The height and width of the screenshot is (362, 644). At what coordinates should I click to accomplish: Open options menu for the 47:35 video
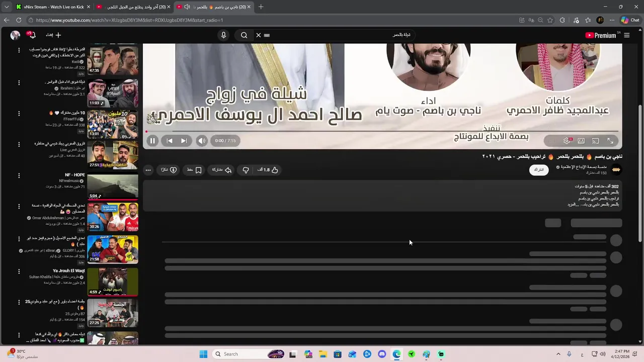pyautogui.click(x=19, y=50)
